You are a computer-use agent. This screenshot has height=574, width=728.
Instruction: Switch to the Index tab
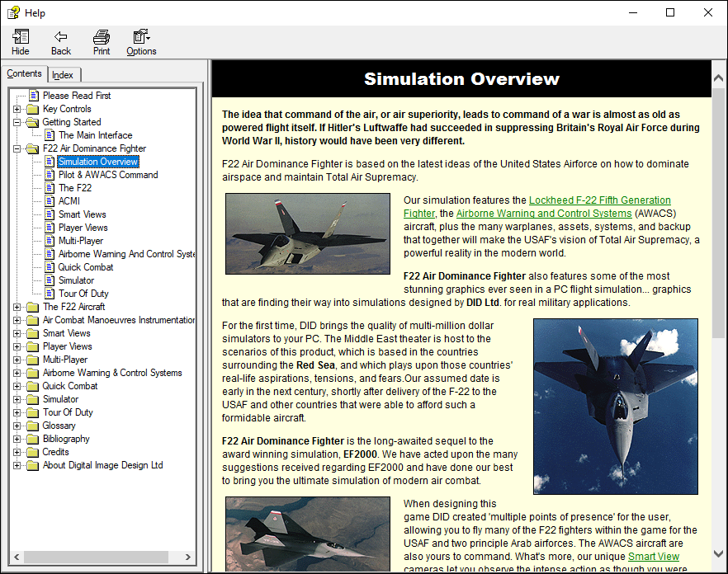coord(63,75)
